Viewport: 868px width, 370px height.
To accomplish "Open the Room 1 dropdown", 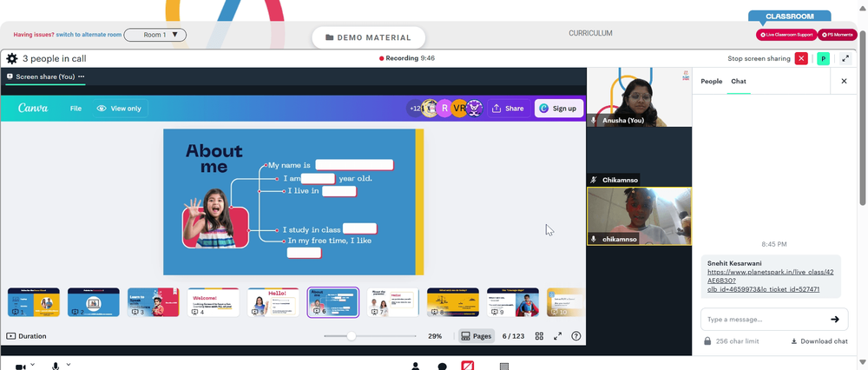I will [x=155, y=35].
